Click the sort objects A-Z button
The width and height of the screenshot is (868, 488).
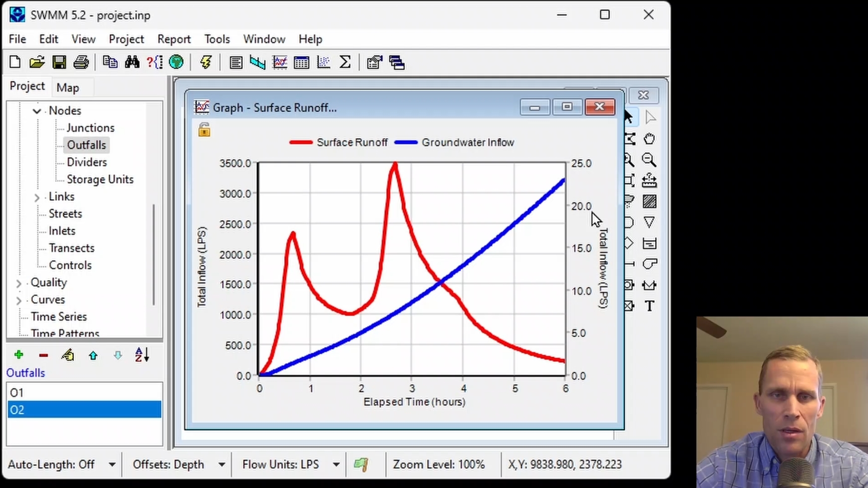[x=142, y=355]
